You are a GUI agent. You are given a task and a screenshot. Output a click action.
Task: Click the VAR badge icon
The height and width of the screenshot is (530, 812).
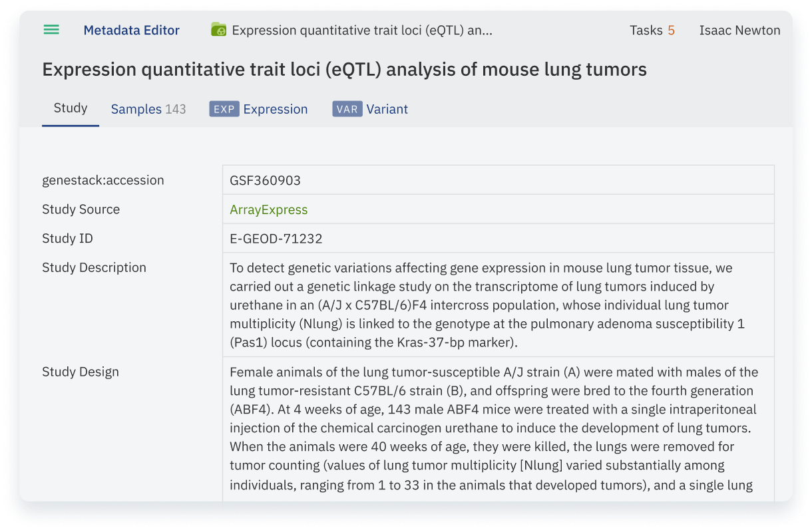(x=347, y=109)
